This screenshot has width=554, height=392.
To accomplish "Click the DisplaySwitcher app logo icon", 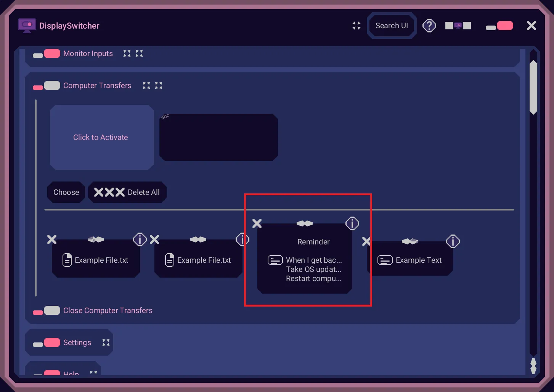I will pos(27,26).
